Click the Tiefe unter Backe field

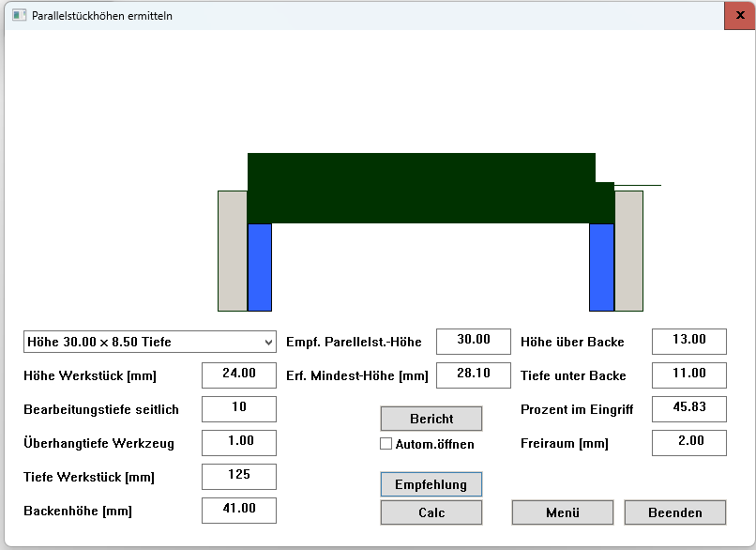(688, 375)
